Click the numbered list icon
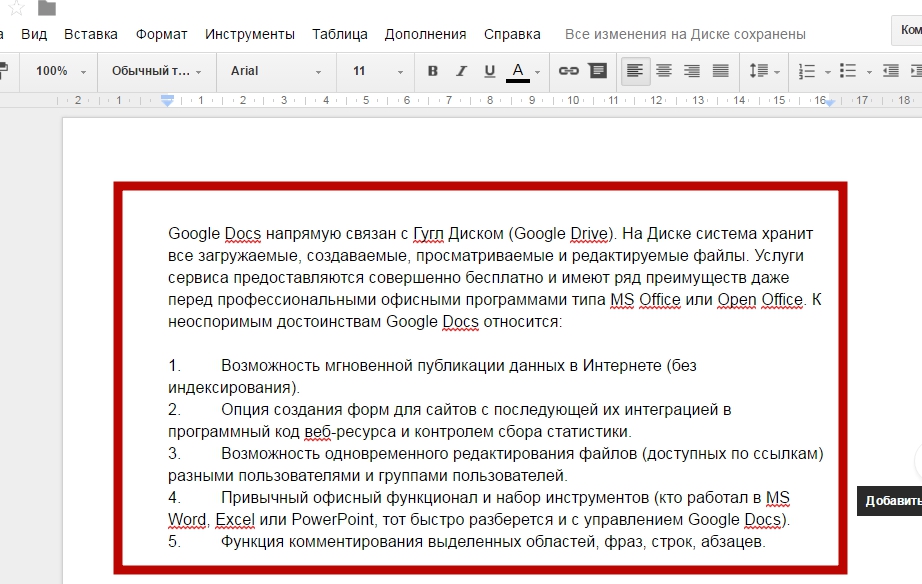The width and height of the screenshot is (922, 584). 807,71
